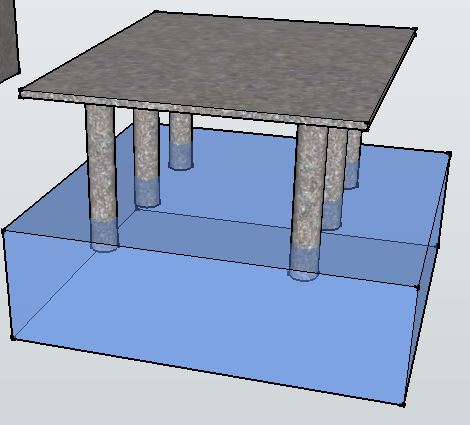Select the blue box bottom-right corner endpoint
This screenshot has width=470, height=425.
(403, 405)
